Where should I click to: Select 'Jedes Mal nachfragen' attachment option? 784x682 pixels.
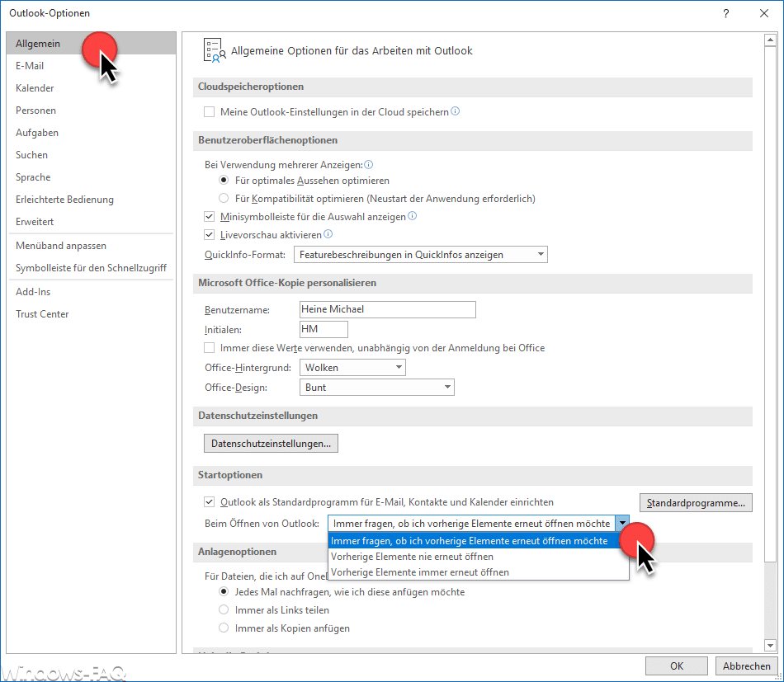click(x=224, y=591)
